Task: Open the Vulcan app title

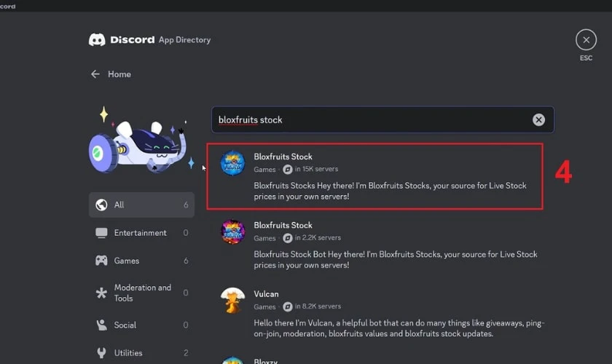Action: [x=266, y=294]
